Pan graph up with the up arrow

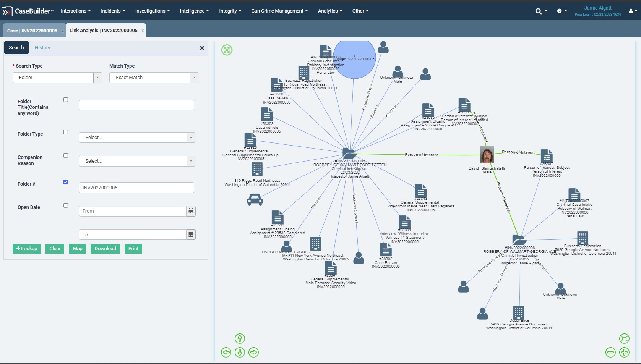(x=240, y=338)
